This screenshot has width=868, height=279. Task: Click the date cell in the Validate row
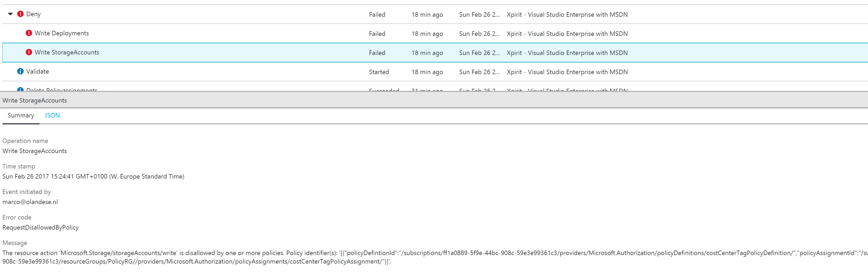479,72
